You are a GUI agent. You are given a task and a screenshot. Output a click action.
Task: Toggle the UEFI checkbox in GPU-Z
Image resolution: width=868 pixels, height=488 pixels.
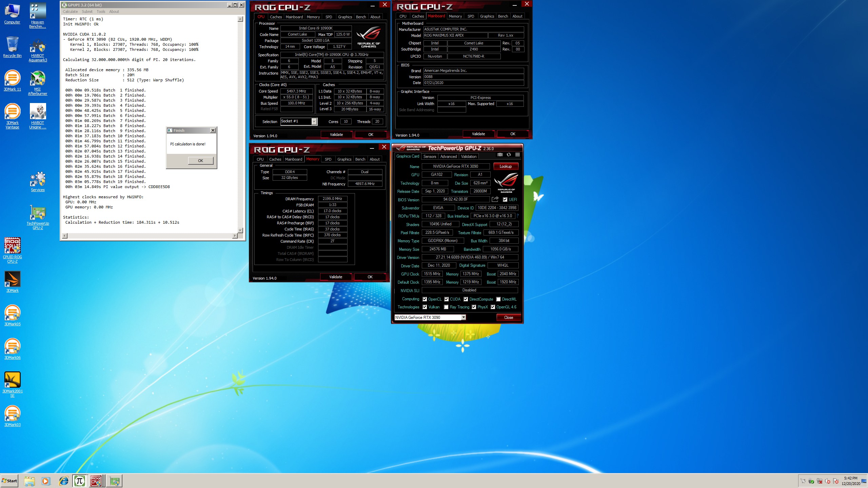(505, 200)
